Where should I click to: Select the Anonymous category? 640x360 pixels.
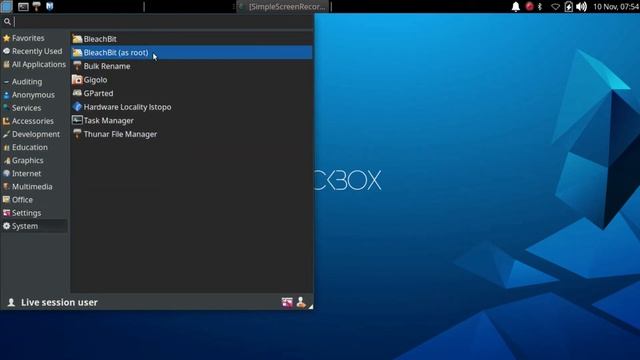tap(34, 95)
